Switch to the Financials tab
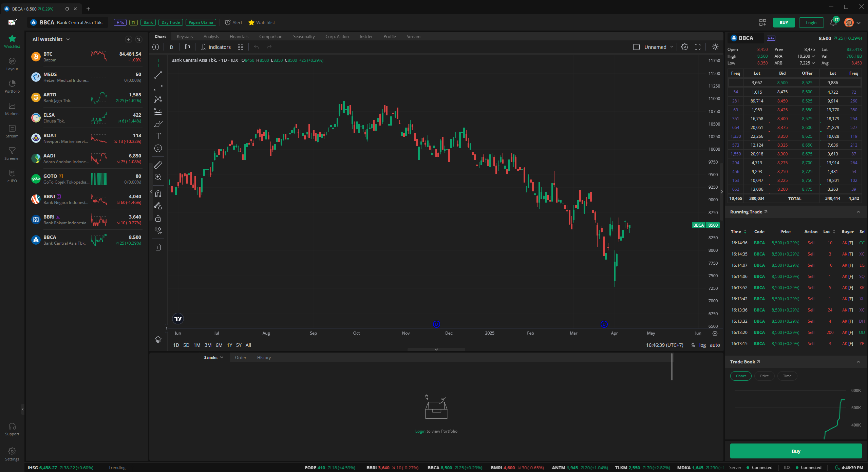The height and width of the screenshot is (472, 868). pyautogui.click(x=239, y=37)
